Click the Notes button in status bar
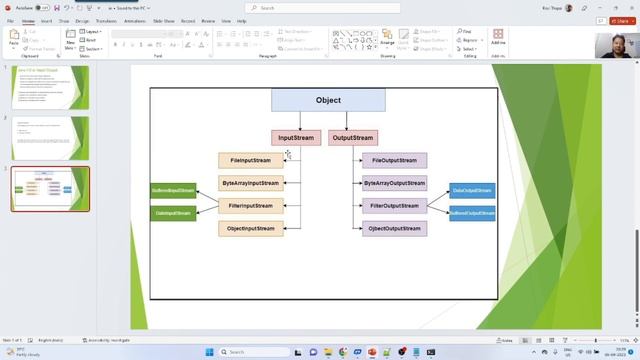640x360 pixels. click(x=504, y=340)
